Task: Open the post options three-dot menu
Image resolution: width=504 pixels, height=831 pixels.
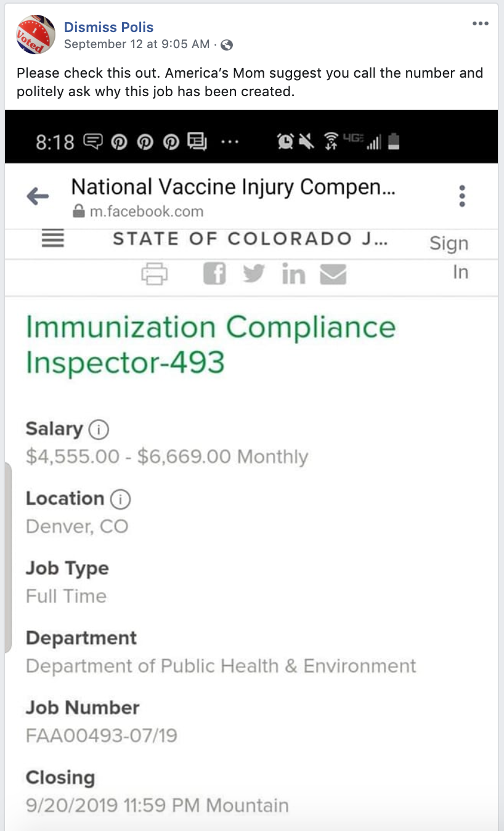Action: click(480, 23)
